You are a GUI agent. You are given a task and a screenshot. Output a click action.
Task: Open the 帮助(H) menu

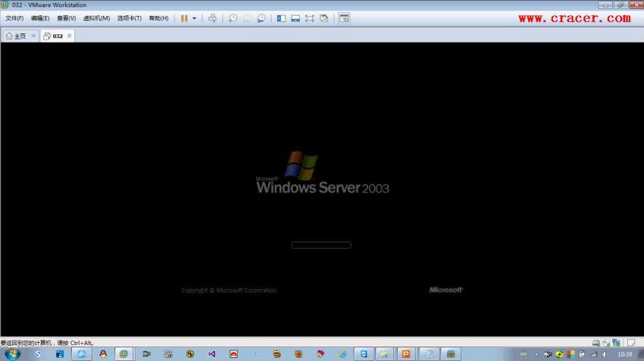point(158,18)
